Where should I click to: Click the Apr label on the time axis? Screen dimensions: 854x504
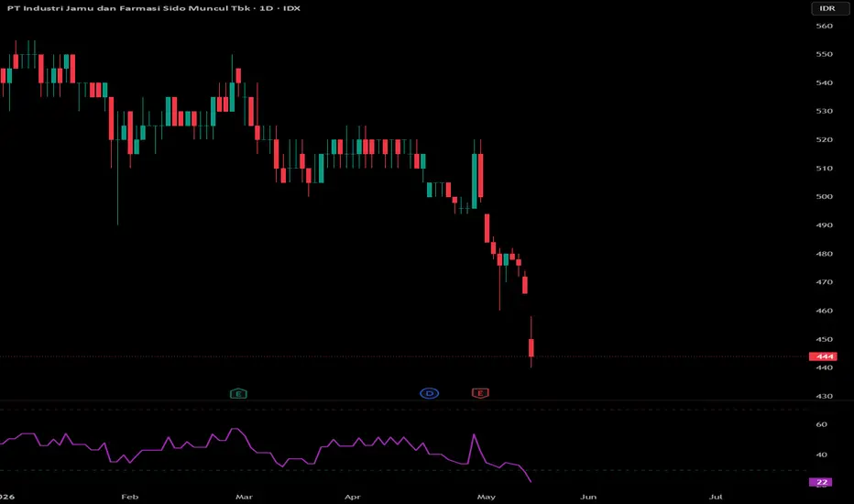pos(353,497)
